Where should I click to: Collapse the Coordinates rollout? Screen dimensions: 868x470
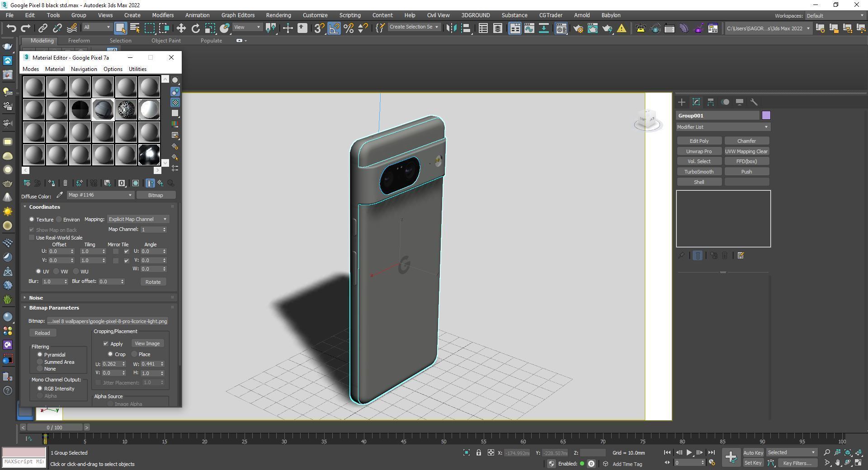pos(44,207)
